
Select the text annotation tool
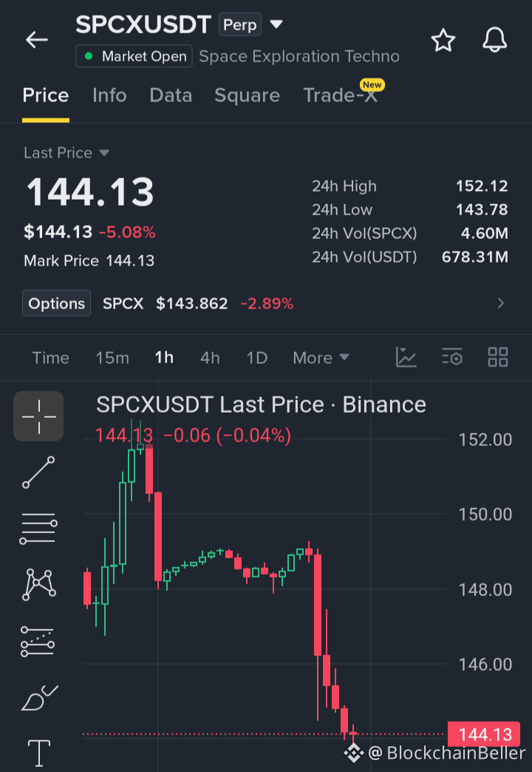click(x=38, y=754)
